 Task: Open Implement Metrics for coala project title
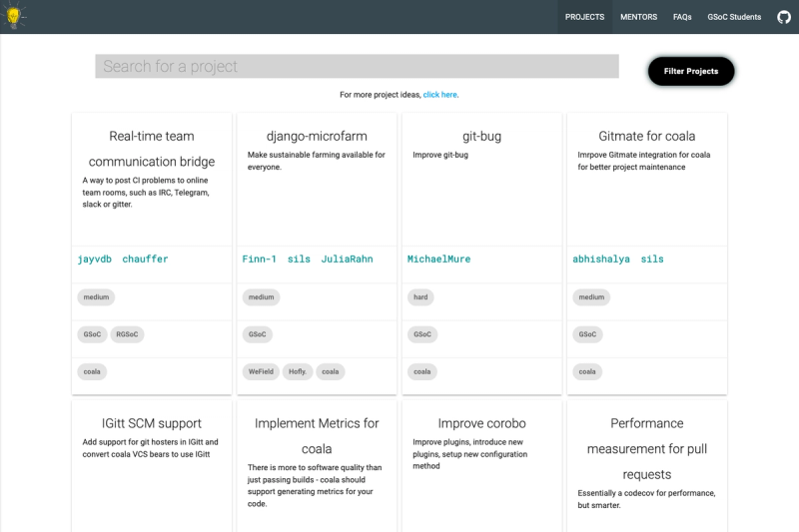tap(317, 436)
